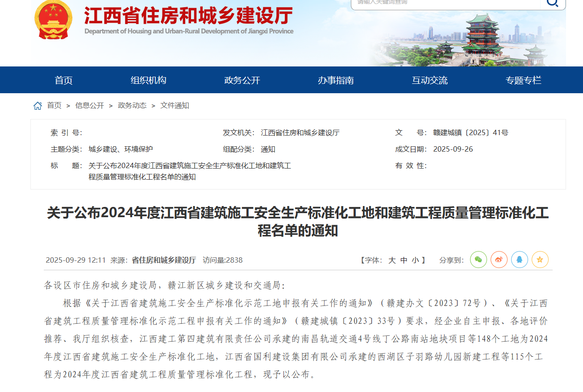Share the article to WeChat
This screenshot has height=392, width=583.
click(479, 260)
